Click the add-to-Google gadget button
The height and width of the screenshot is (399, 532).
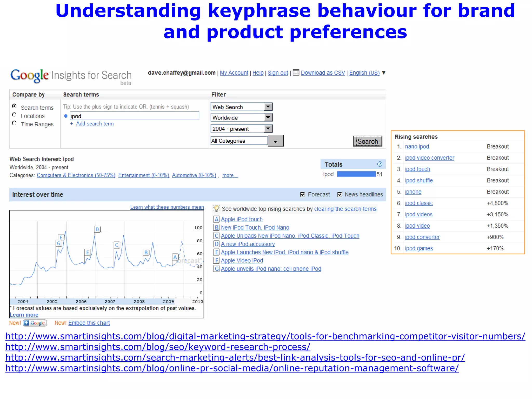35,323
